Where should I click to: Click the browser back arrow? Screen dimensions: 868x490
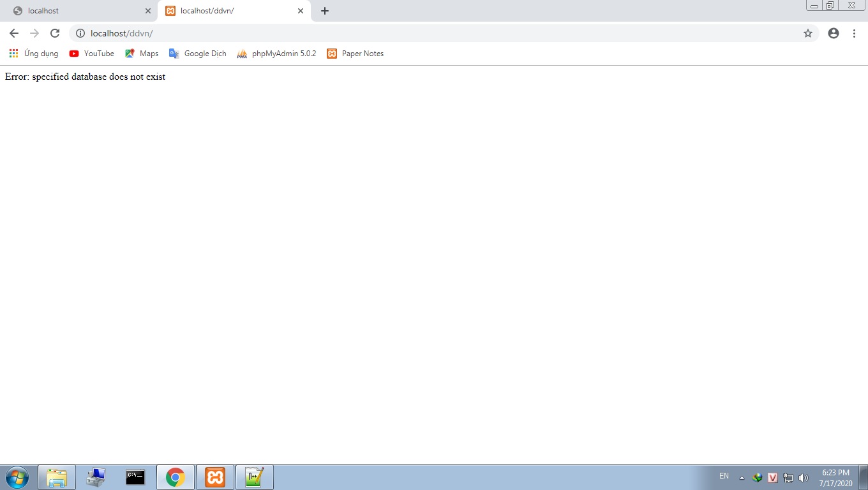(x=14, y=33)
